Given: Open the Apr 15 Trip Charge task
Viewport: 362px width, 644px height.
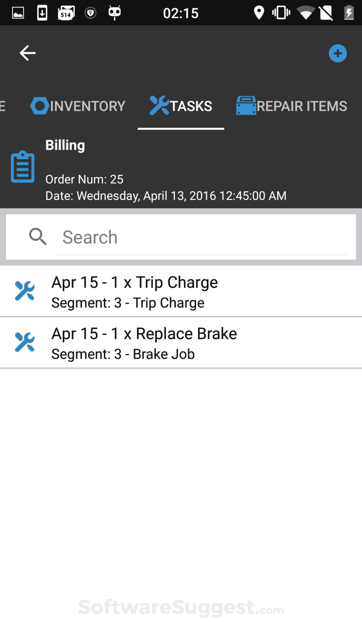Looking at the screenshot, I should (x=135, y=283).
